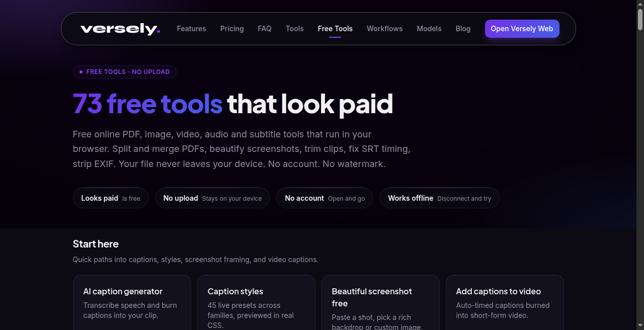The height and width of the screenshot is (330, 644).
Task: Open the Workflows nav item
Action: click(x=385, y=29)
